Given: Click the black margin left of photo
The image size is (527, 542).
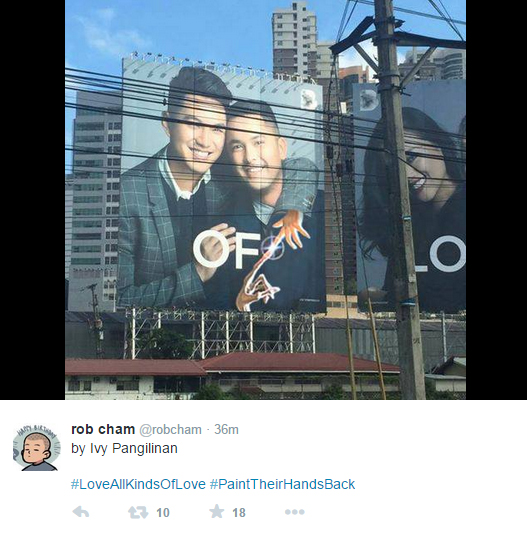Looking at the screenshot, I should click(x=32, y=200).
